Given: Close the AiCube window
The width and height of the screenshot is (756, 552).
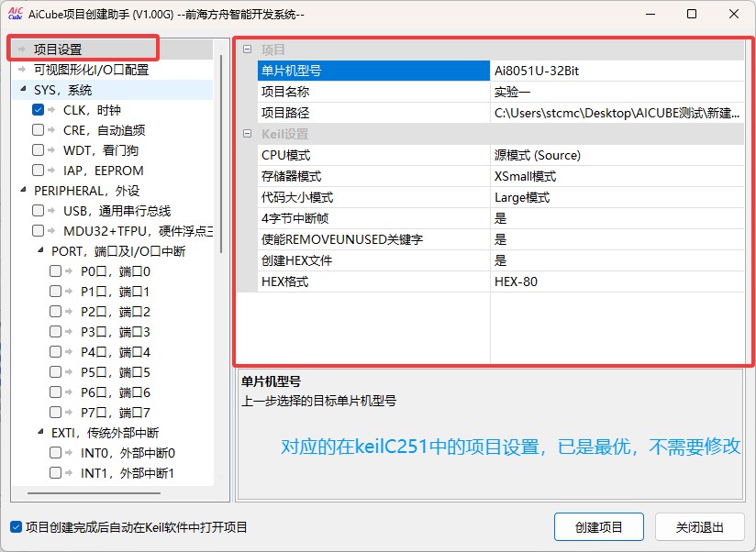Looking at the screenshot, I should click(x=734, y=14).
